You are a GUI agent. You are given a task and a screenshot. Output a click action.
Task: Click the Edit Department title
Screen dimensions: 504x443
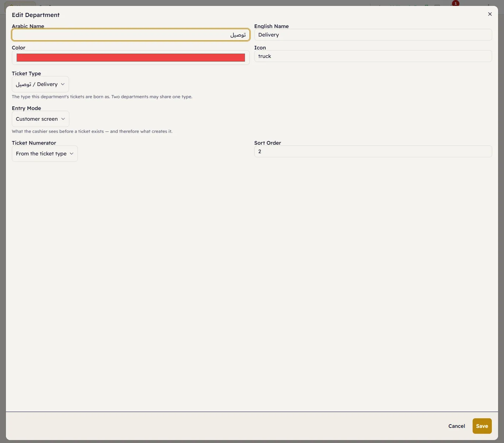36,15
